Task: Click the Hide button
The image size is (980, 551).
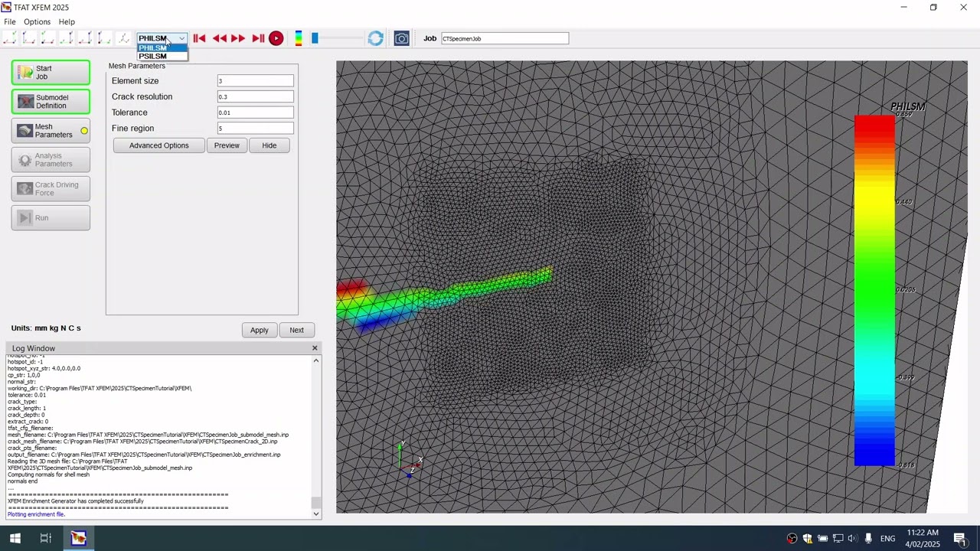Action: tap(269, 145)
